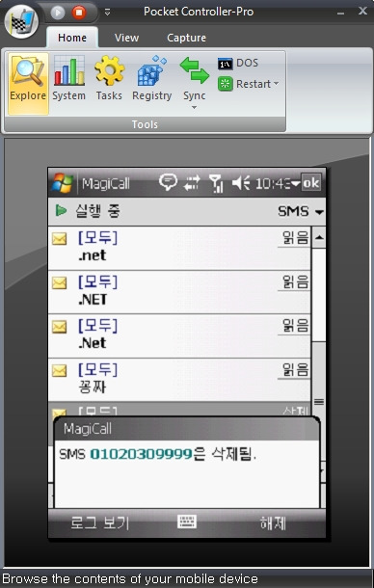Open the on-screen keyboard icon
The height and width of the screenshot is (588, 374).
tap(187, 521)
